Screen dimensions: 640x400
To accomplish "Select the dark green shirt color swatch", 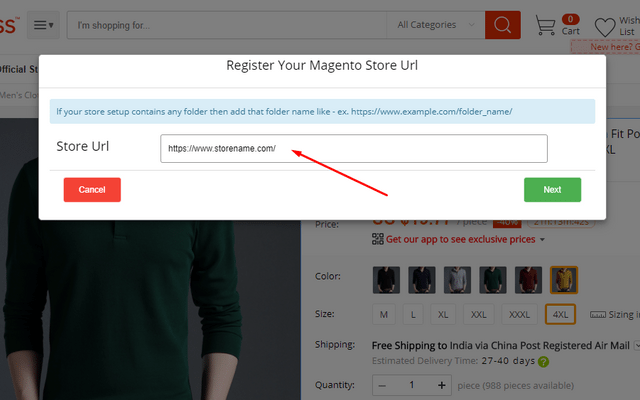I will (x=493, y=280).
